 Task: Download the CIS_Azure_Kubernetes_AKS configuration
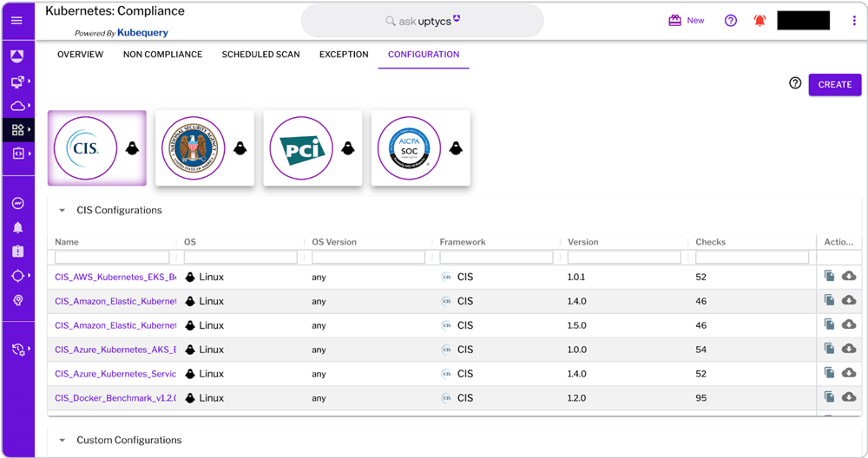pos(849,349)
